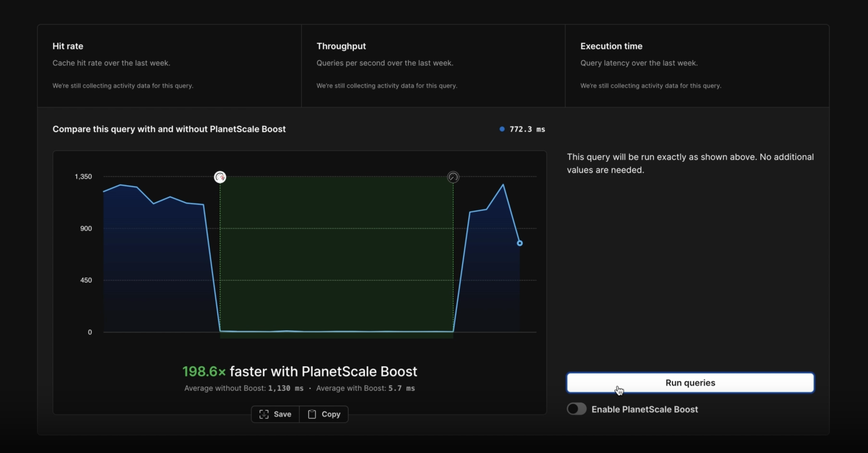Click 'Average with Boost: 5.7 ms' text
The image size is (868, 453).
click(365, 388)
